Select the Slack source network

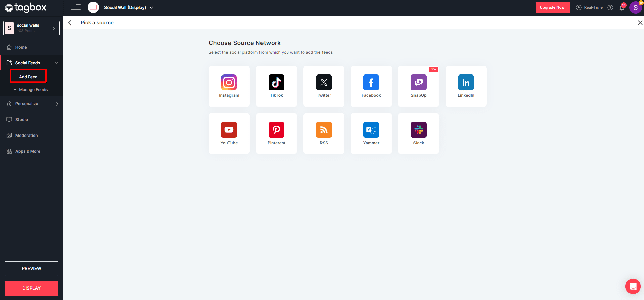click(418, 133)
